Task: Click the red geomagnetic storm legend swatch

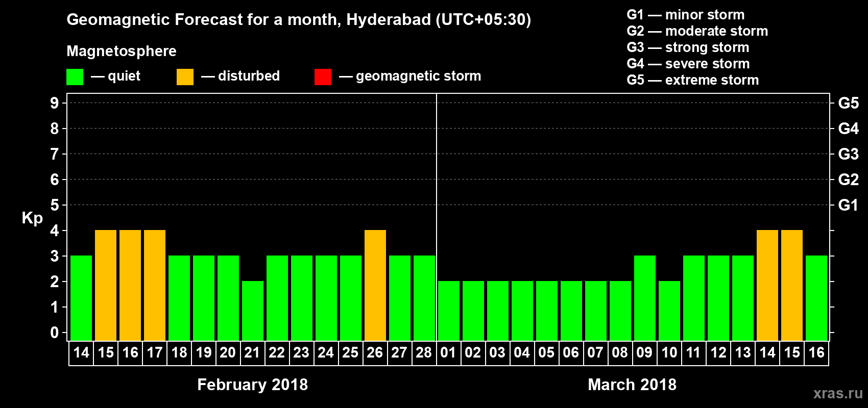Action: (323, 77)
